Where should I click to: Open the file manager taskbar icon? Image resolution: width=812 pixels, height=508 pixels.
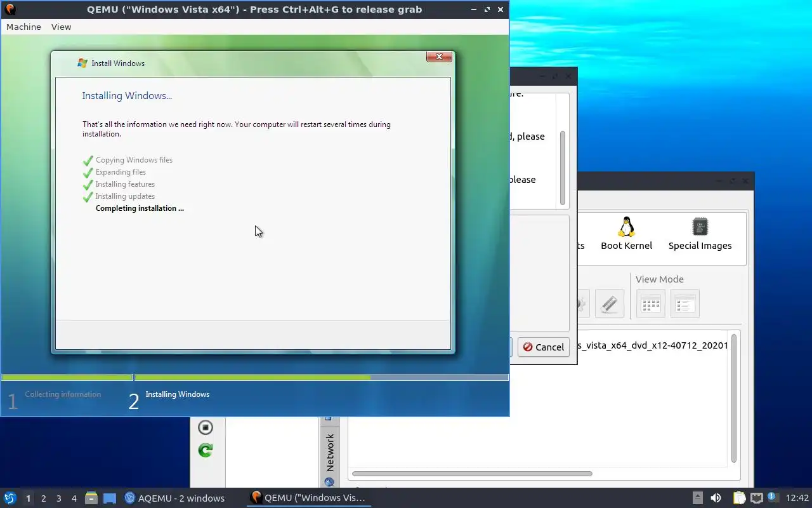(x=91, y=498)
